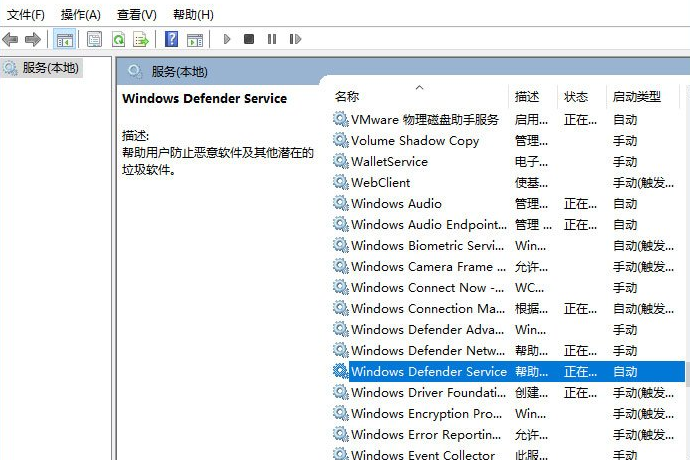Image resolution: width=690 pixels, height=460 pixels.
Task: Click the gear icon beside WebClient
Action: coord(341,182)
